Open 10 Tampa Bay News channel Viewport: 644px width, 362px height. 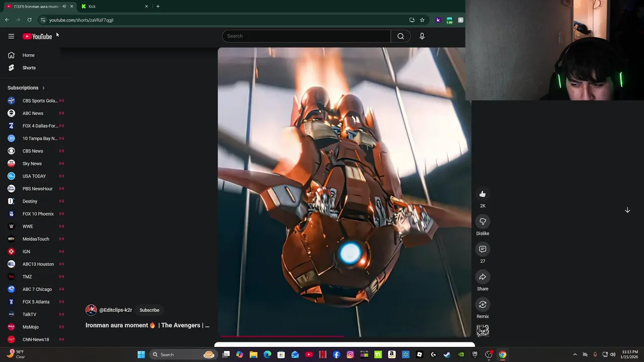click(x=36, y=138)
